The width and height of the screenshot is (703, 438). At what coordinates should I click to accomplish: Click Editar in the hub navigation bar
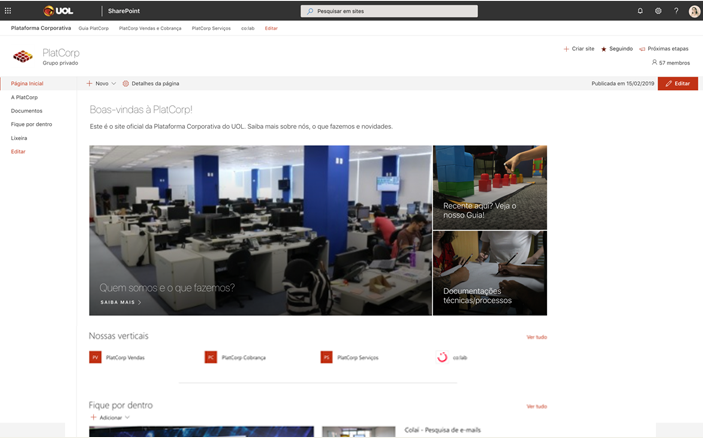(x=271, y=28)
